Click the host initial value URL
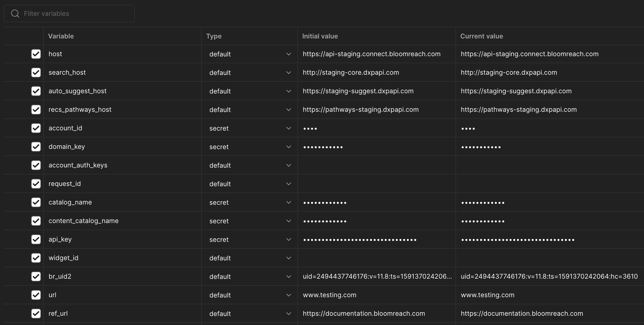Screen dimensions: 644x325 (x=371, y=54)
